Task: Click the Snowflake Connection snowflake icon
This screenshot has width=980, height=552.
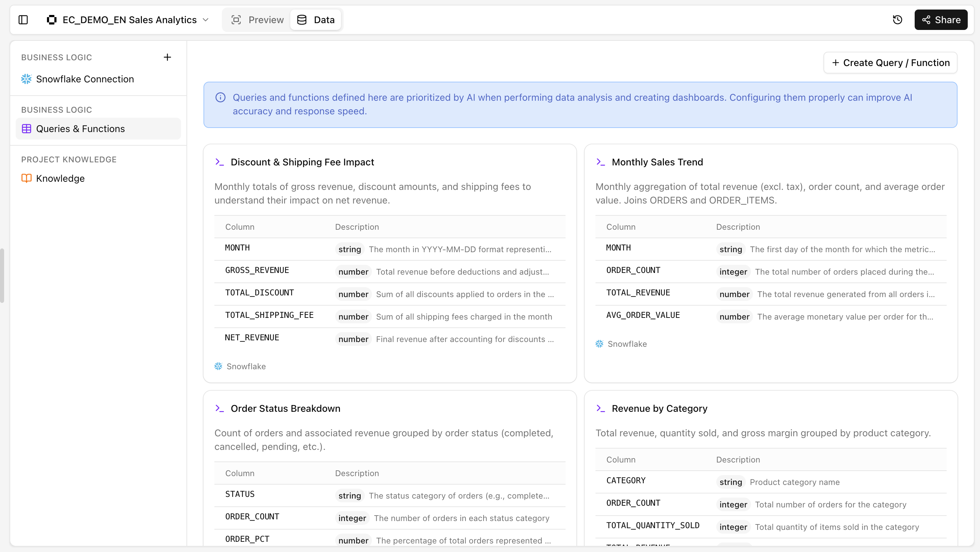Action: point(26,79)
